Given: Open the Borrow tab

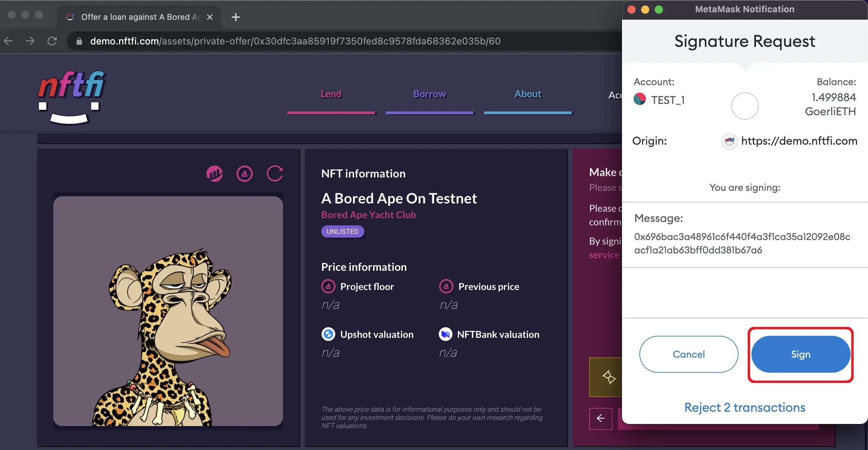Looking at the screenshot, I should tap(430, 94).
